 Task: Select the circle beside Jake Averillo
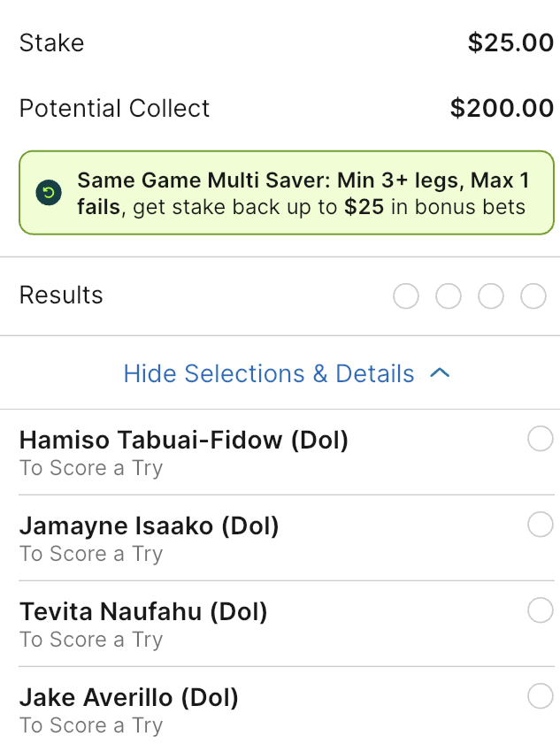pos(540,696)
